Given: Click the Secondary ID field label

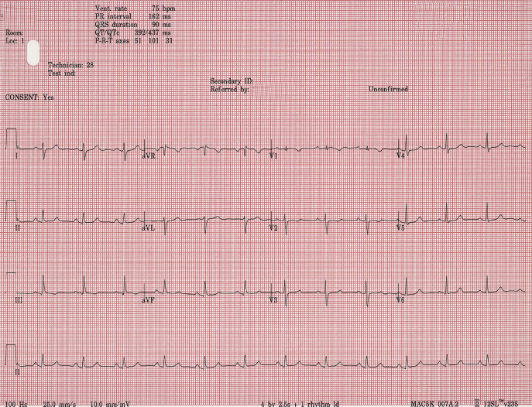Looking at the screenshot, I should (x=232, y=81).
